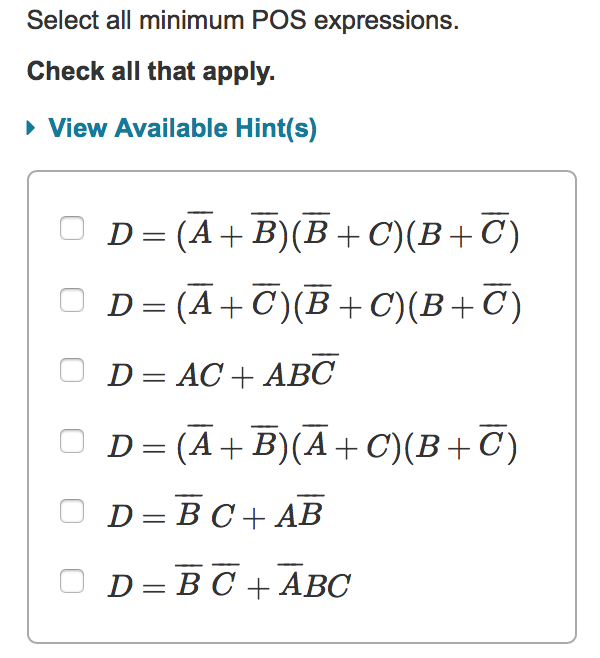
Task: Click the bold 'Check all that apply.' text
Action: click(151, 71)
